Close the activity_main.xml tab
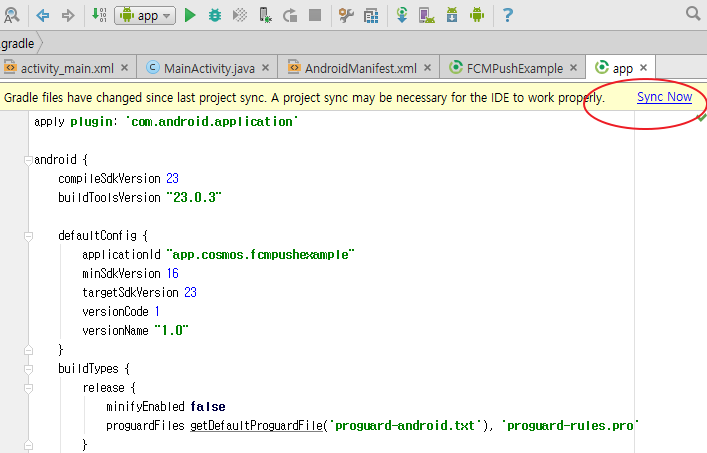The width and height of the screenshot is (707, 453). (125, 68)
